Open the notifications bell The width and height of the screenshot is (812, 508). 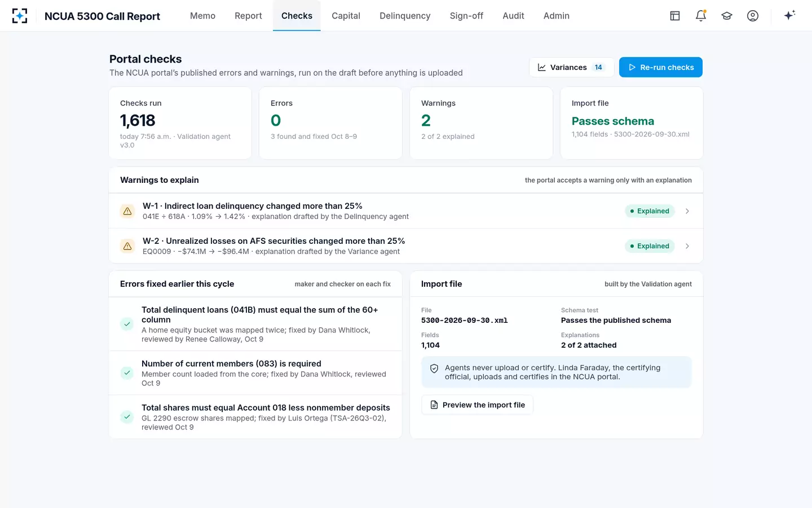coord(701,16)
